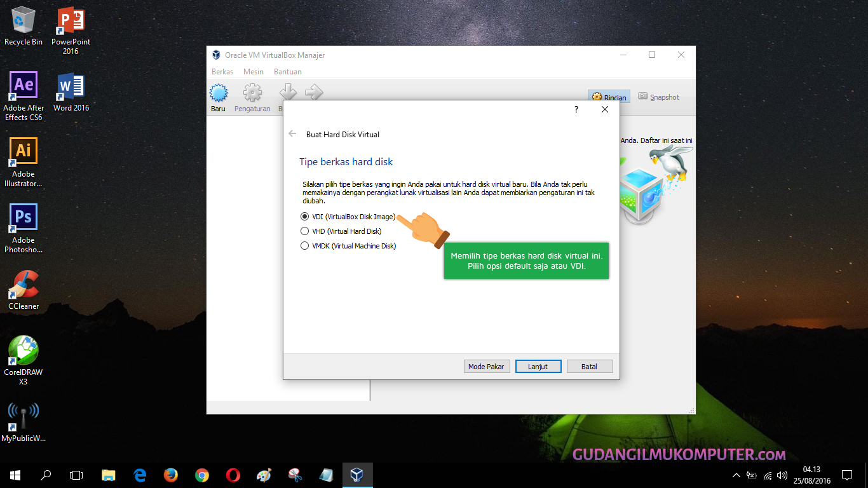Open the Windows Start menu

click(15, 475)
